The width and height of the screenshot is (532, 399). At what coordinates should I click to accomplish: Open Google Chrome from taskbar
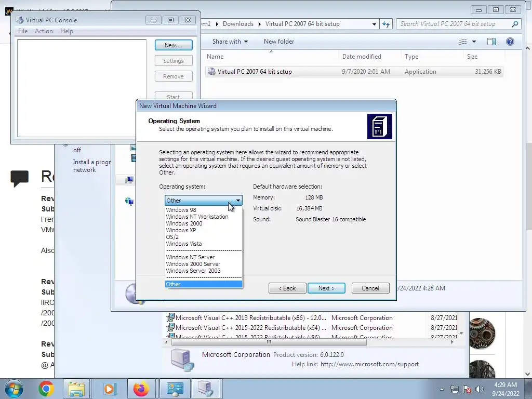click(x=46, y=389)
